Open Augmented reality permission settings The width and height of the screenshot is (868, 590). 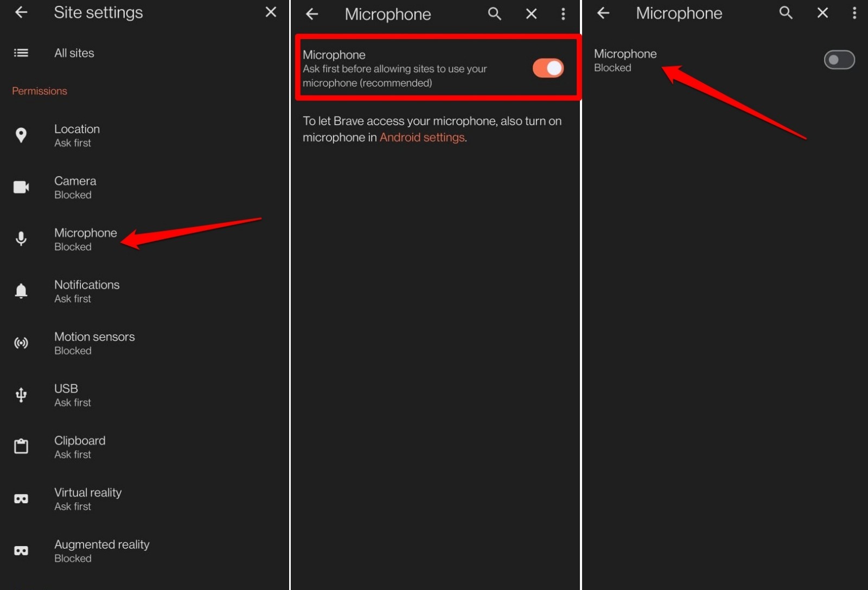pos(144,551)
